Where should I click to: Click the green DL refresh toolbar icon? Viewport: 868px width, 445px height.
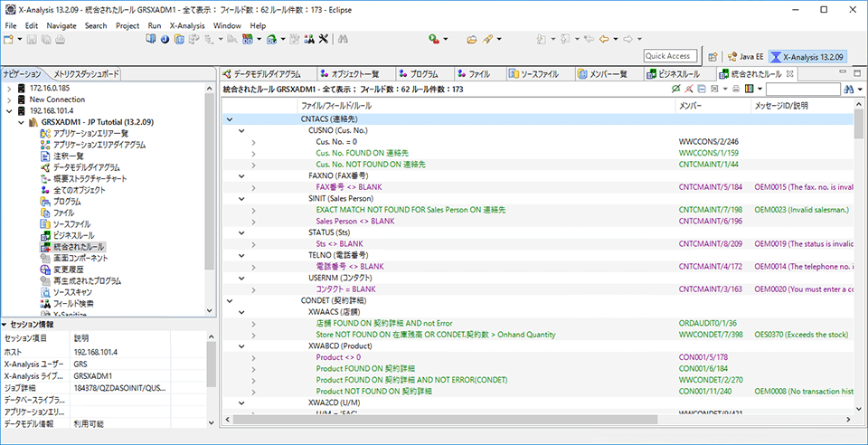click(x=271, y=39)
